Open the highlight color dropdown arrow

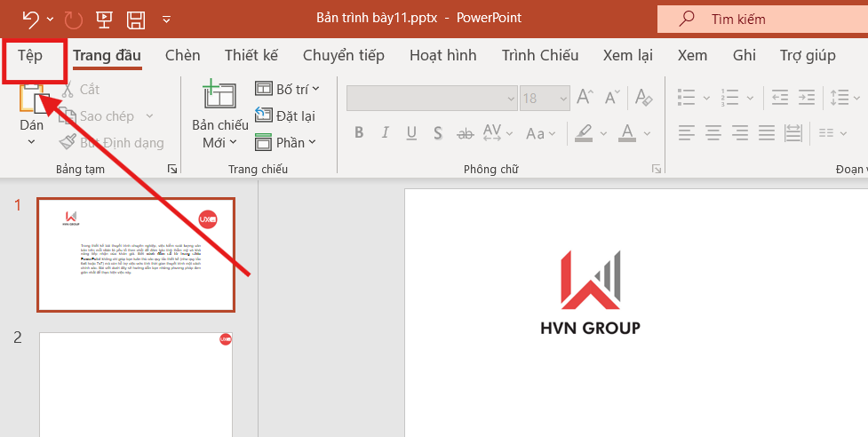tap(603, 133)
